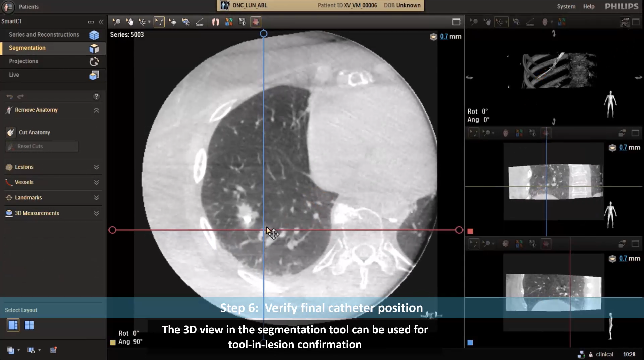Open the Patients menu
Image resolution: width=644 pixels, height=360 pixels.
click(x=29, y=7)
